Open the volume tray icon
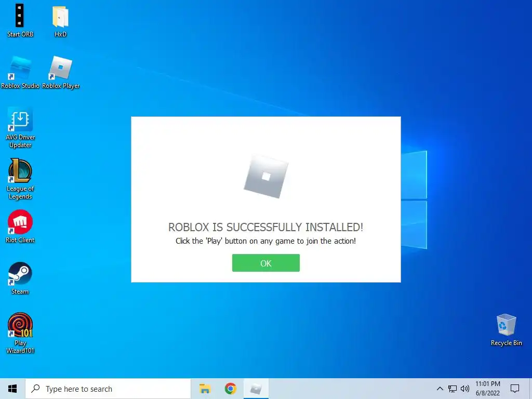Viewport: 532px width, 399px height. (x=465, y=389)
